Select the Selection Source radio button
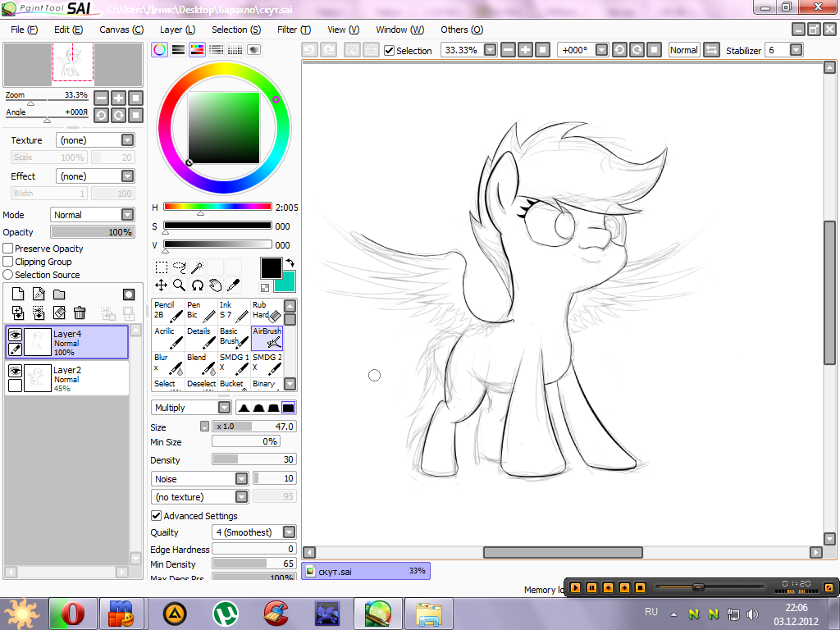 pyautogui.click(x=8, y=274)
